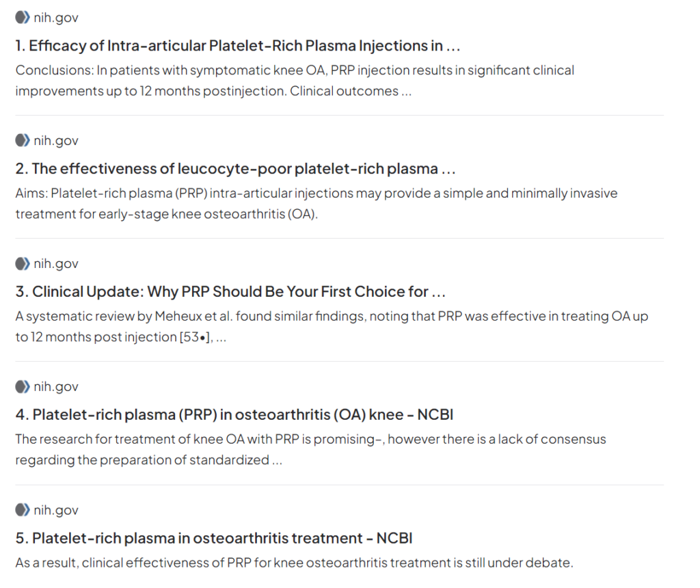Click the nih.gov favicon above result 5

coord(23,510)
